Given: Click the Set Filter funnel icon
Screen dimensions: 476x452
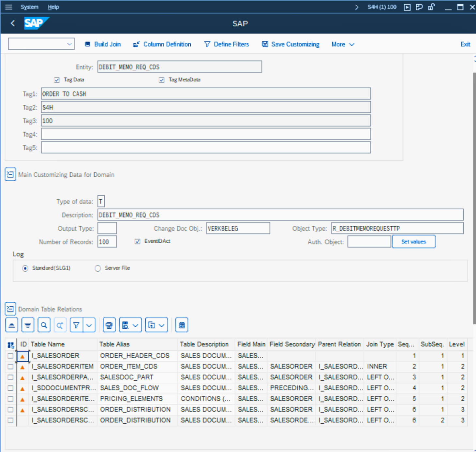Looking at the screenshot, I should (x=76, y=325).
